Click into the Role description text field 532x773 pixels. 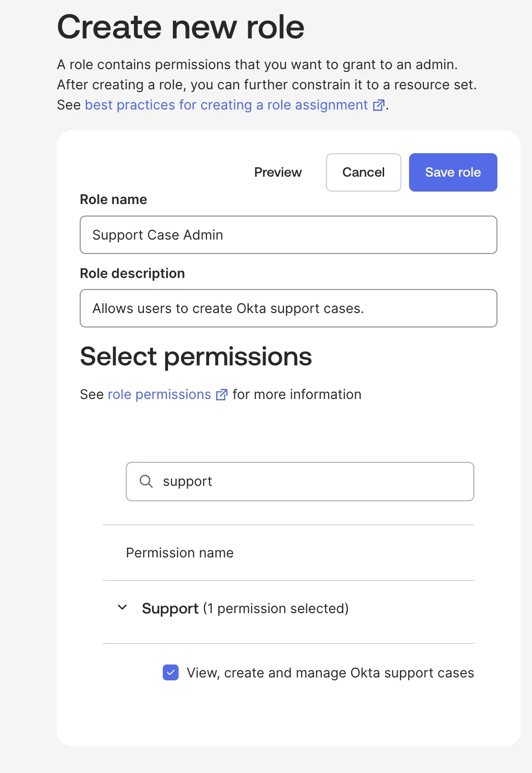(288, 308)
